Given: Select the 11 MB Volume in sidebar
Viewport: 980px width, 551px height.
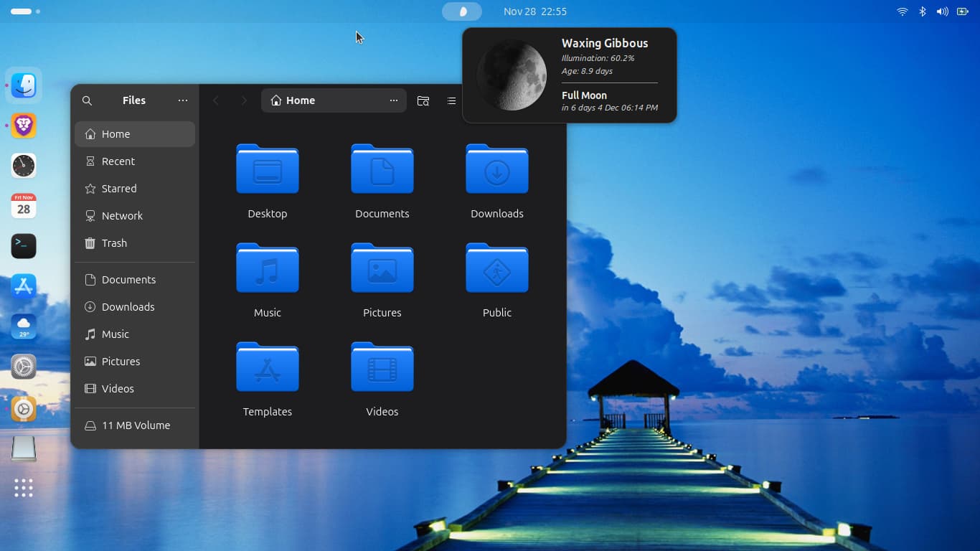Looking at the screenshot, I should [136, 425].
